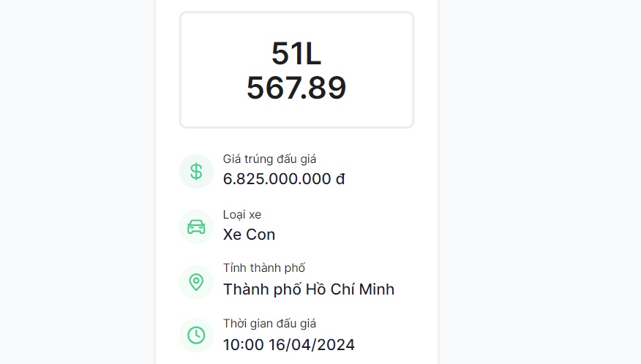Click Thành phố Hồ Chí Minh text

coord(309,289)
